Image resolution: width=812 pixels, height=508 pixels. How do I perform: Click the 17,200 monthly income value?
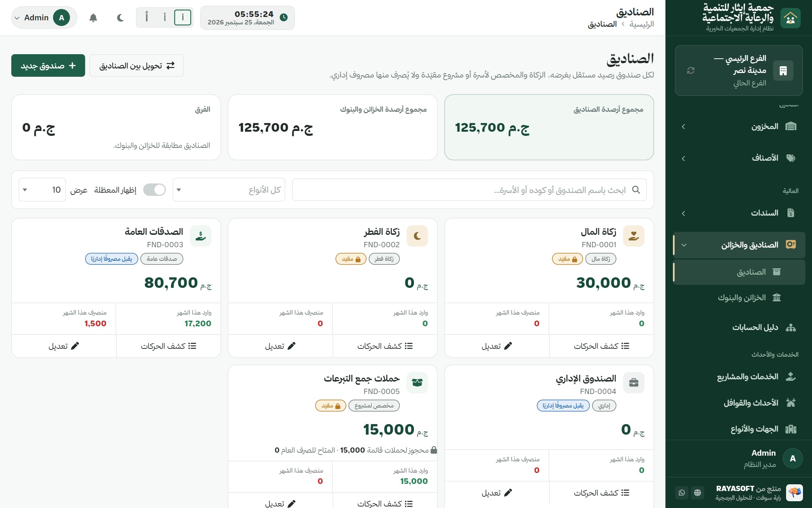pyautogui.click(x=198, y=323)
